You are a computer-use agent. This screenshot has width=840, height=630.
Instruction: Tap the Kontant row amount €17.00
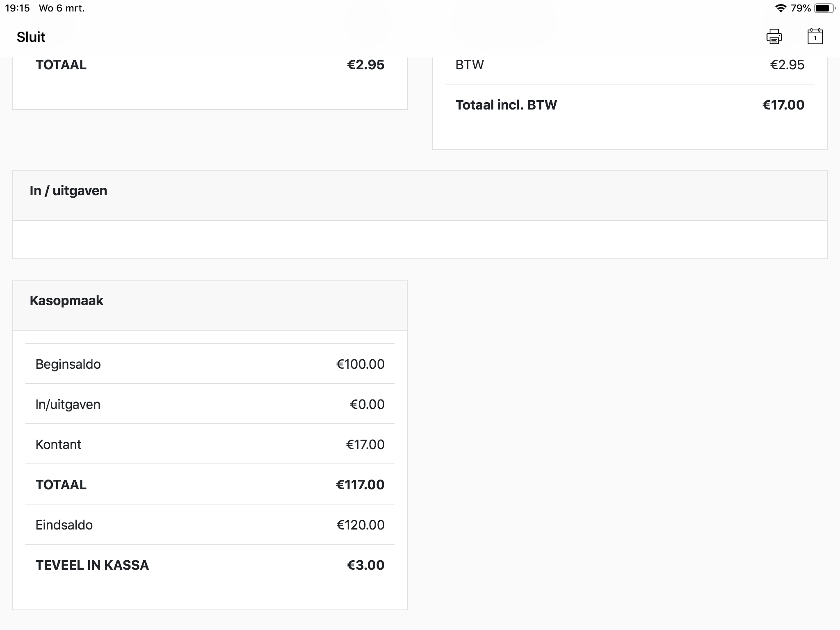(x=365, y=445)
